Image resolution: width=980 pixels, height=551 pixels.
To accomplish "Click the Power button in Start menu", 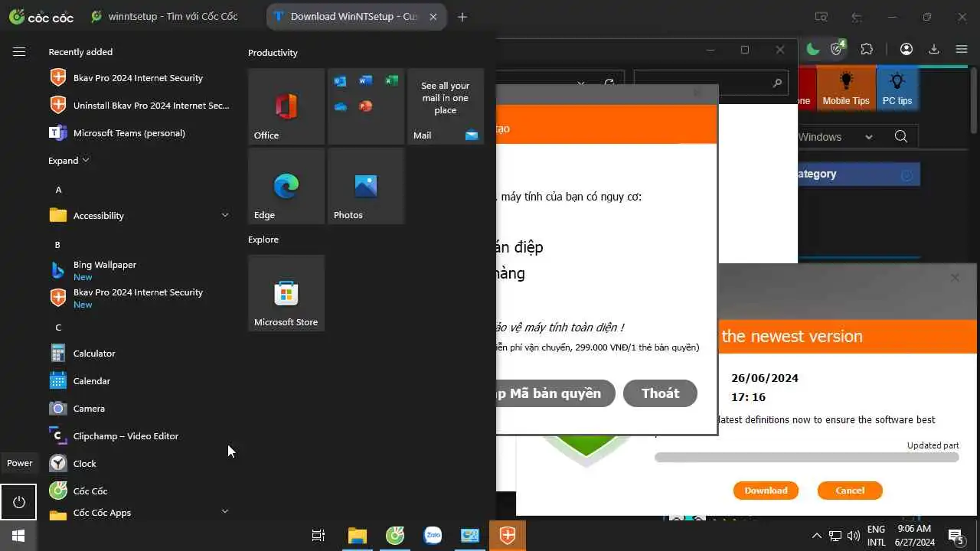I will click(18, 503).
